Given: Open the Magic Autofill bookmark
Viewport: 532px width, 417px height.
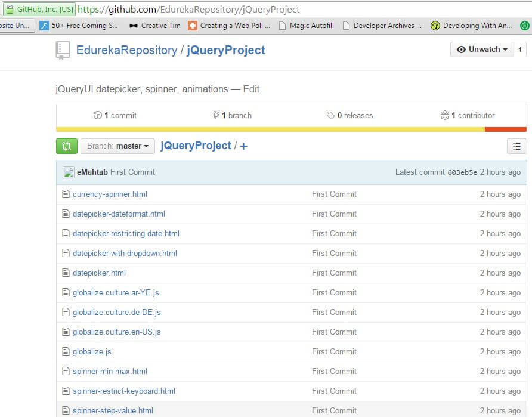Looking at the screenshot, I should coord(307,26).
